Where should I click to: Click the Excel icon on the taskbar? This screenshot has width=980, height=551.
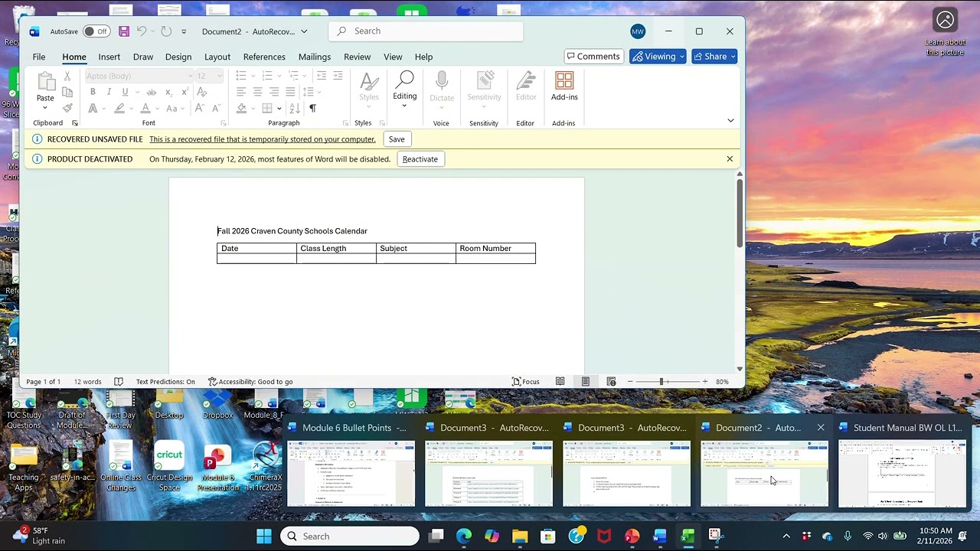click(x=688, y=536)
